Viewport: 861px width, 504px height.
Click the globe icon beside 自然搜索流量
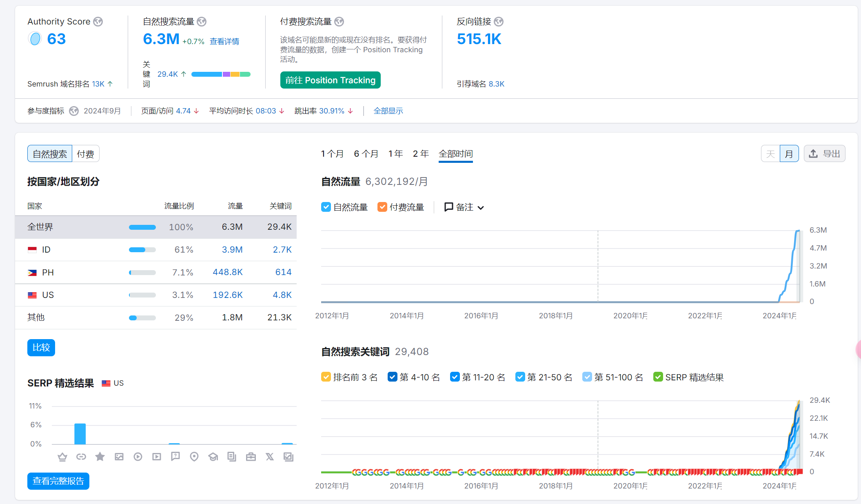click(202, 22)
